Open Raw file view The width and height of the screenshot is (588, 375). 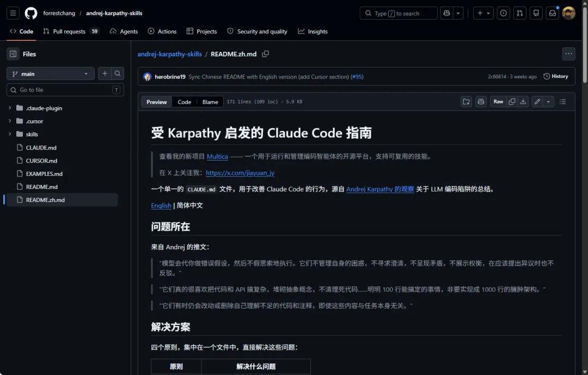click(x=498, y=102)
